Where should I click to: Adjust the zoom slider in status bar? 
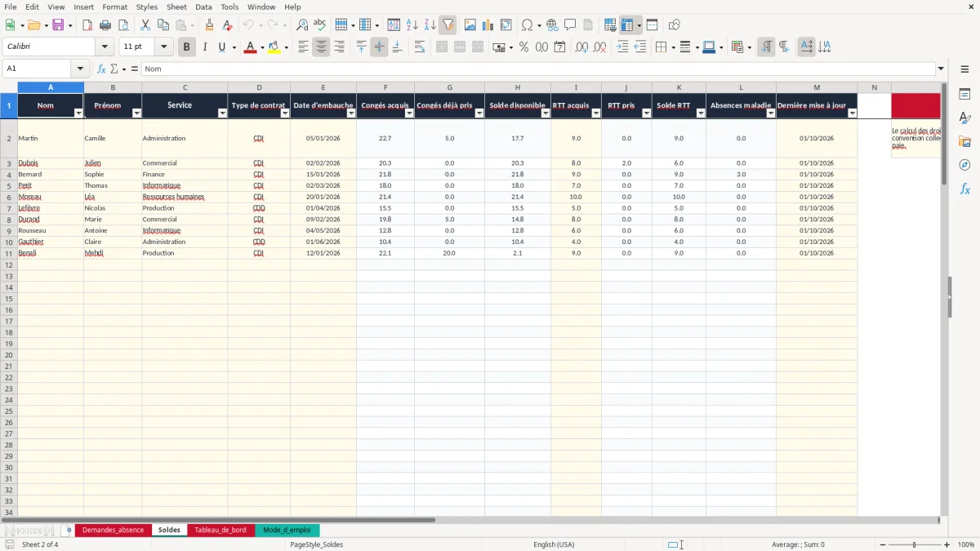(914, 544)
